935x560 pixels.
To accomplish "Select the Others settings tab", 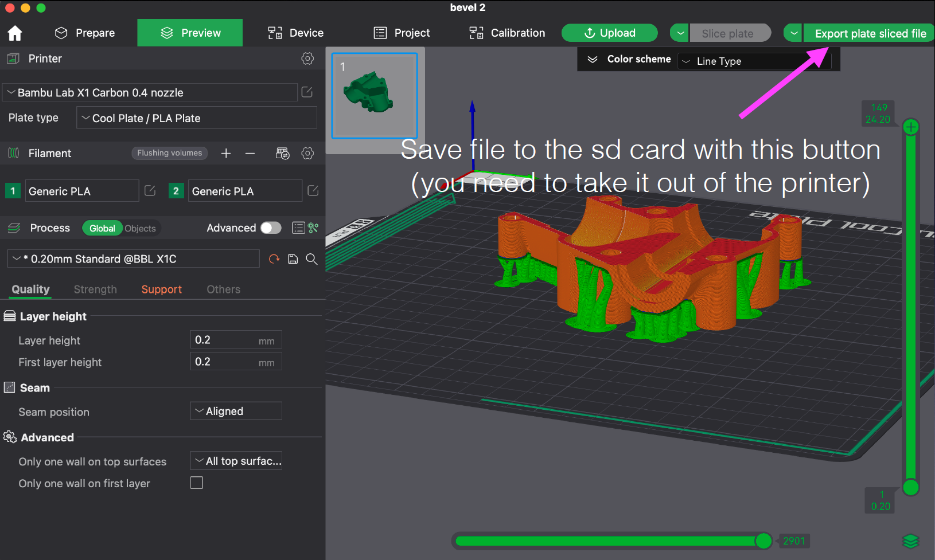I will pos(224,289).
